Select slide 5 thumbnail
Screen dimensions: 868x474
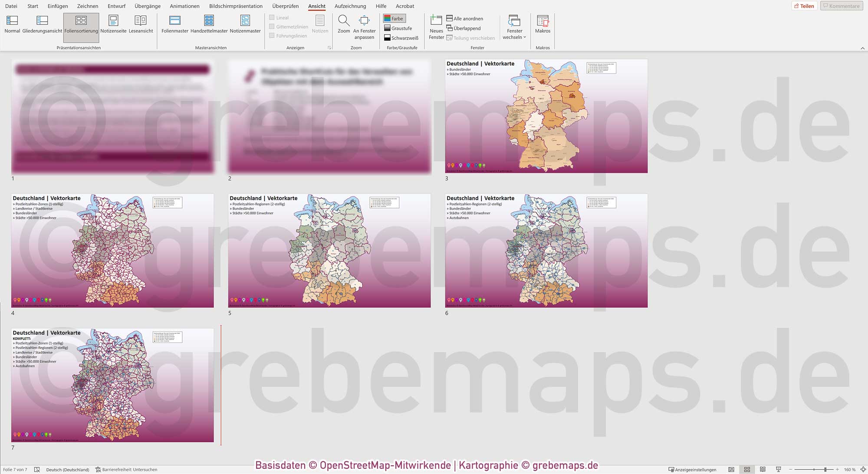[x=329, y=251]
